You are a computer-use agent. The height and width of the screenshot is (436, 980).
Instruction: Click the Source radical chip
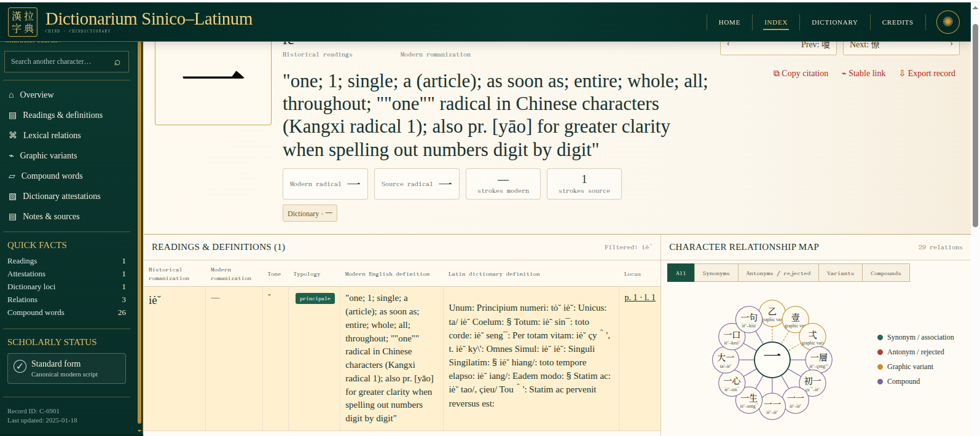tap(417, 184)
